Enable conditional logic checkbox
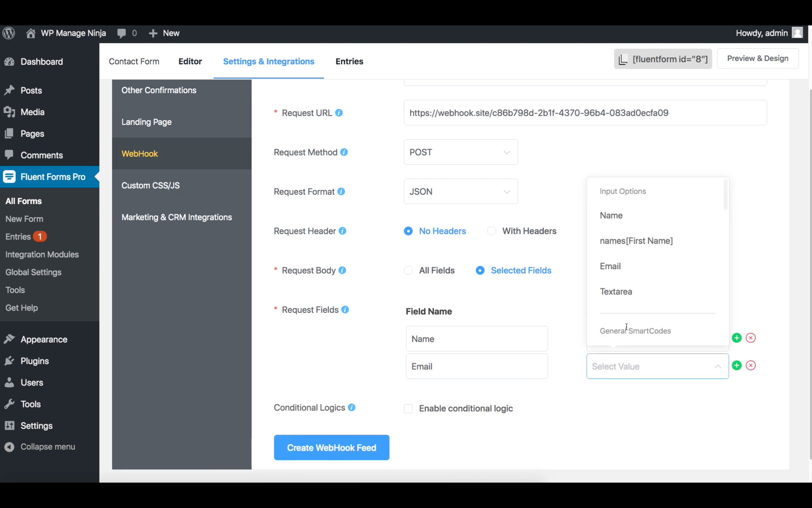812x508 pixels. (408, 409)
